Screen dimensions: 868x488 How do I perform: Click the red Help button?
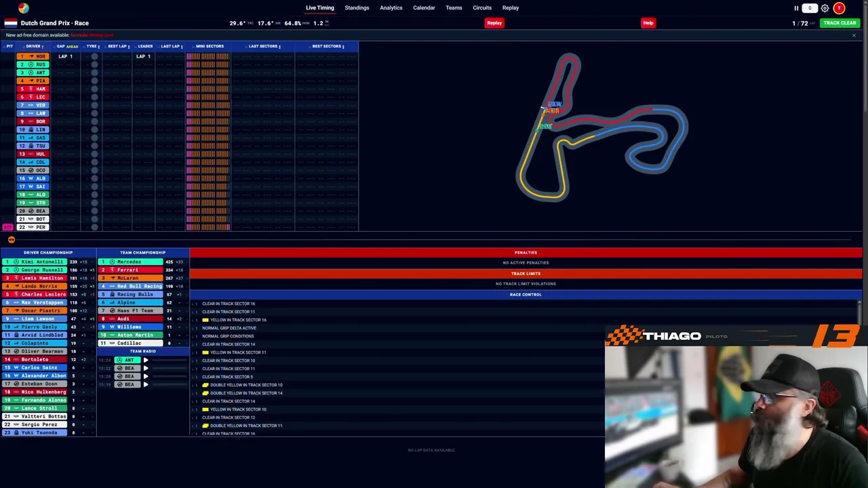(x=648, y=23)
